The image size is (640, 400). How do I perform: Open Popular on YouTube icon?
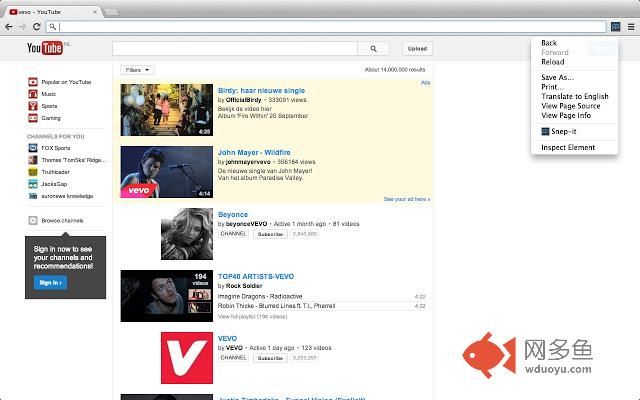(33, 82)
